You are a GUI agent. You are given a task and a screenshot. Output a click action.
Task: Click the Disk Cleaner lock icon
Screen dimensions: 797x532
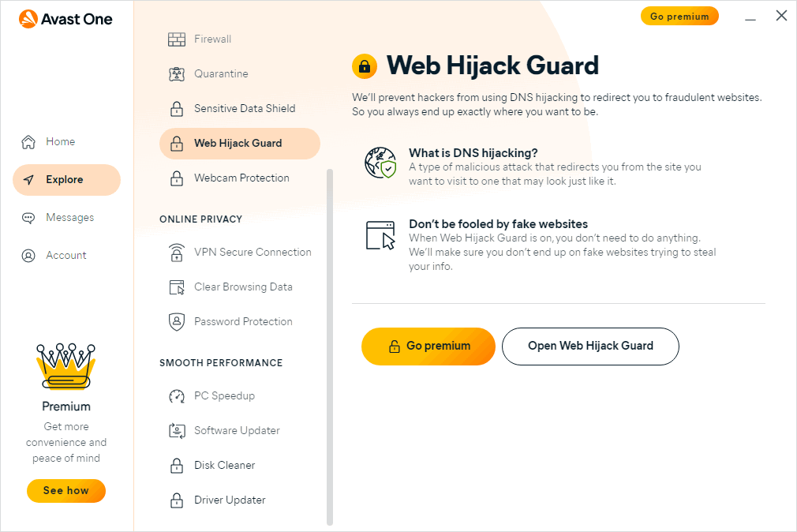(x=177, y=466)
